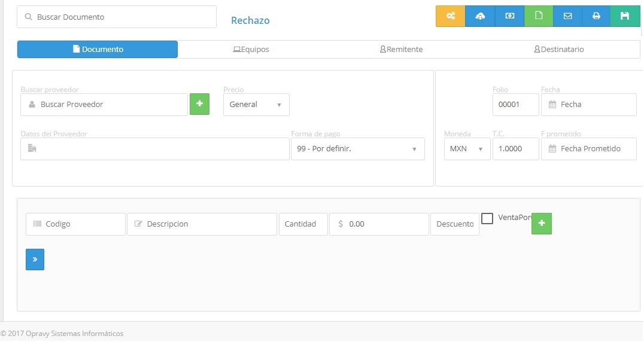644x342 pixels.
Task: Click the Buscar Proveedor input field
Action: tap(104, 105)
